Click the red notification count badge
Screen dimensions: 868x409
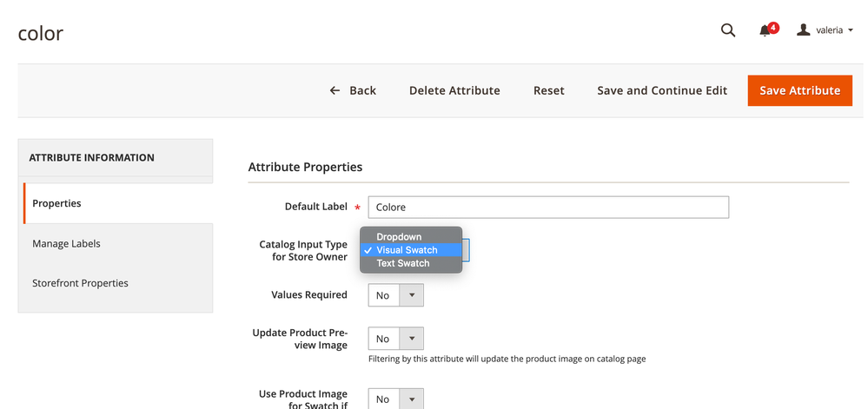coord(773,27)
